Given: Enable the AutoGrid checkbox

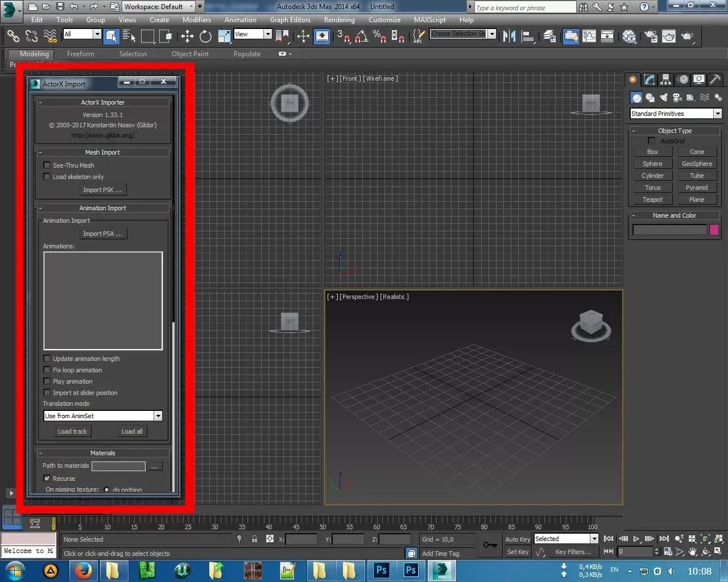Looking at the screenshot, I should click(652, 141).
